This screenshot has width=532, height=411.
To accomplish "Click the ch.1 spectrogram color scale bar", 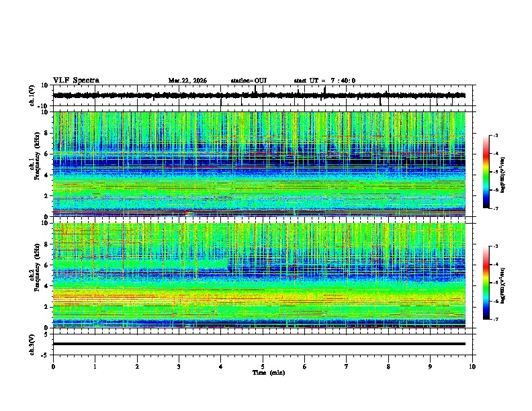I will 486,172.
